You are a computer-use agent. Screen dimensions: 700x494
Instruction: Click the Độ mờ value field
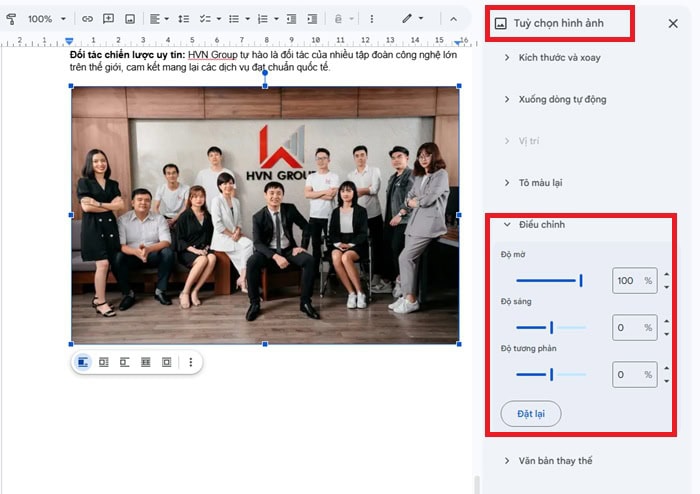[634, 281]
